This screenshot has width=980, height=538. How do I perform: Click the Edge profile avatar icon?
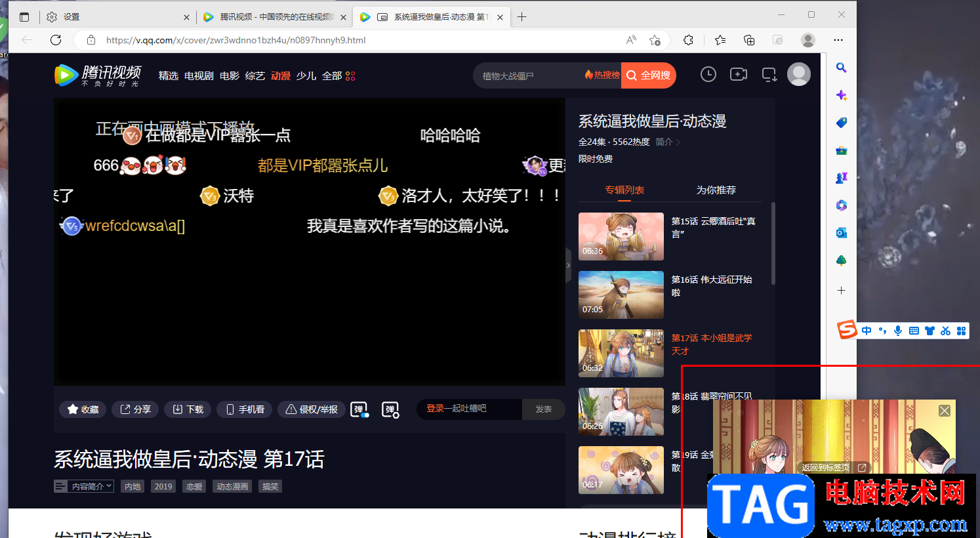[808, 40]
